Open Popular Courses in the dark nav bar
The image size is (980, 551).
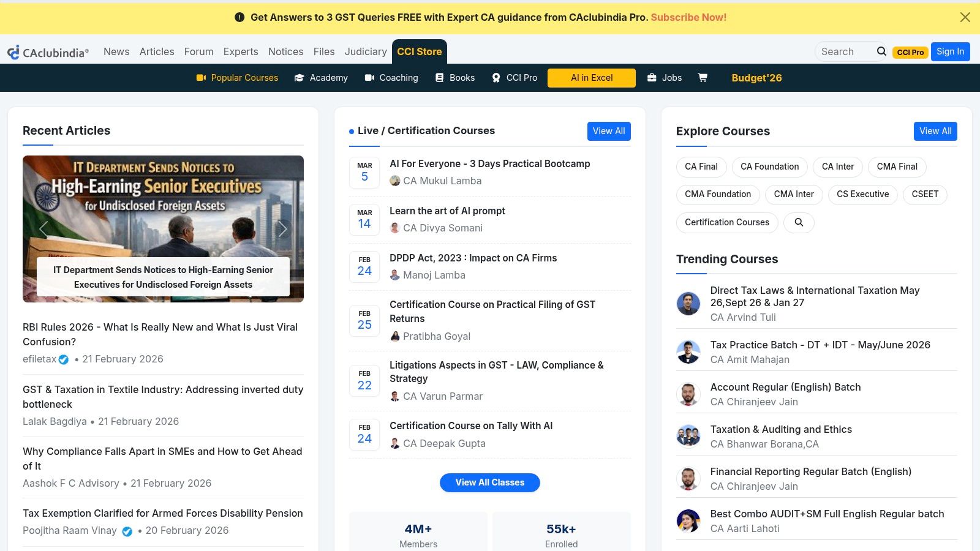237,78
